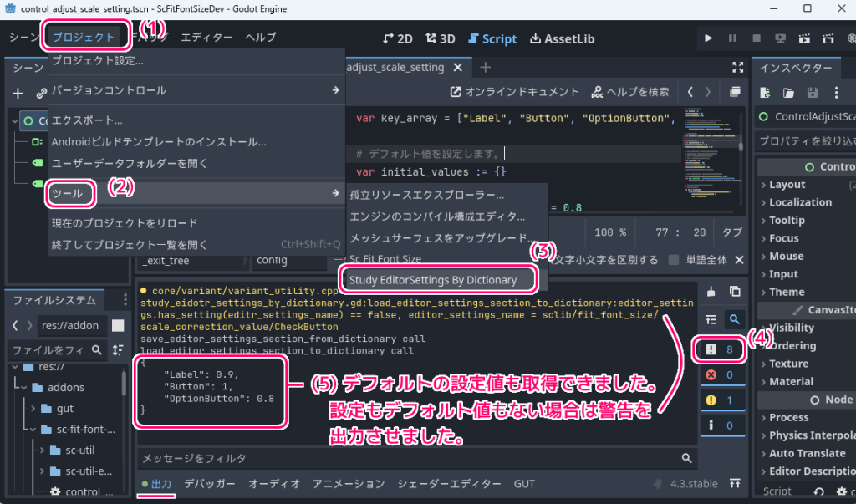856x504 pixels.
Task: Create a new resource in the Inspector
Action: (764, 93)
